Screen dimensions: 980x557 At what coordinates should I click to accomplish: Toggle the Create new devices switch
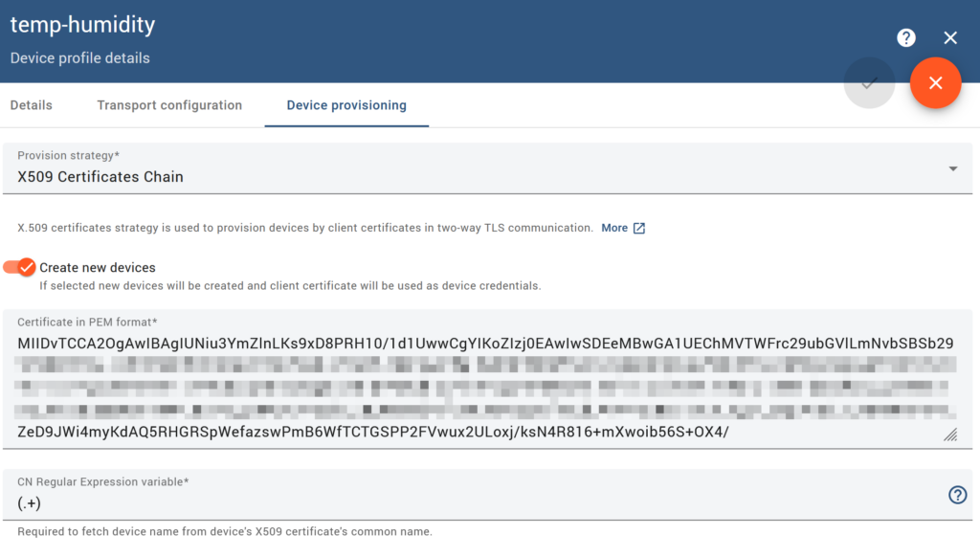[19, 267]
